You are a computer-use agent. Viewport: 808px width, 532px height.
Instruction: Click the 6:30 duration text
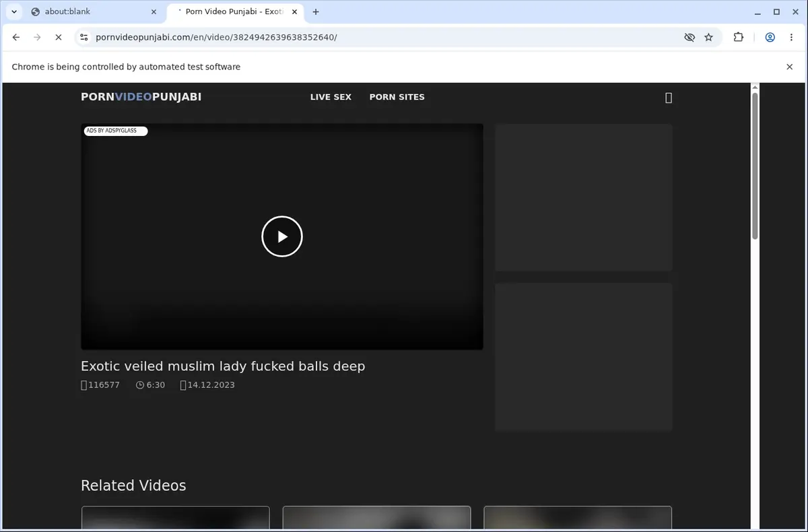pos(156,385)
